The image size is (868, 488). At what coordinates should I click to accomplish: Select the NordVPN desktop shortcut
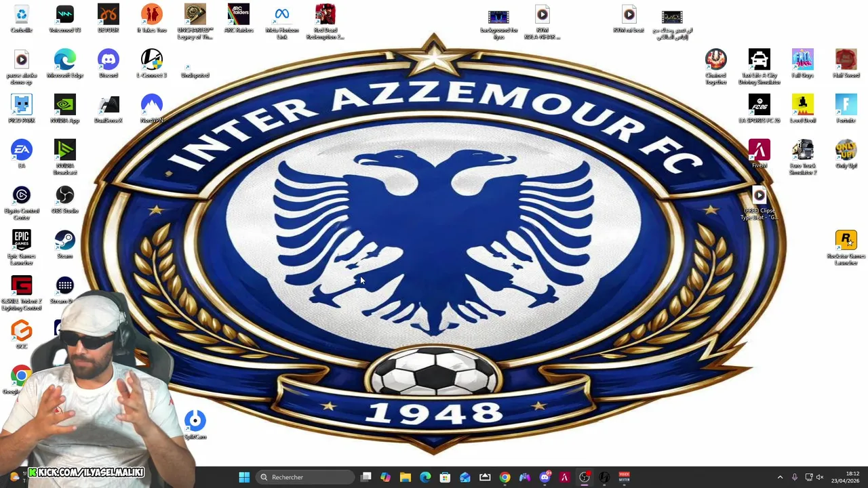[152, 110]
